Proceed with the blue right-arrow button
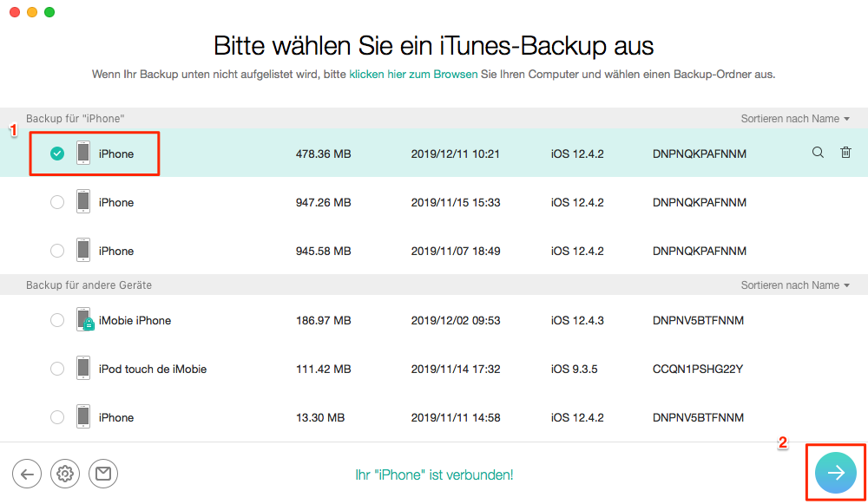Viewport: 868px width, 504px height. tap(835, 472)
